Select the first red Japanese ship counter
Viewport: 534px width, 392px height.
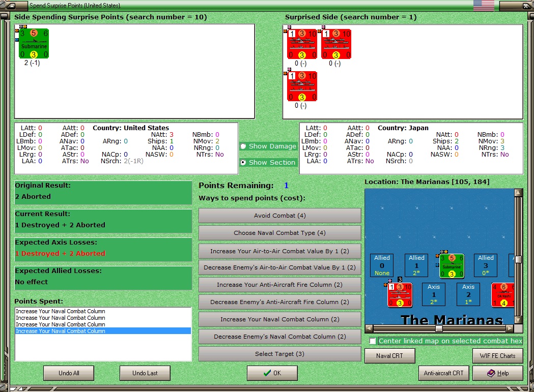coord(302,44)
